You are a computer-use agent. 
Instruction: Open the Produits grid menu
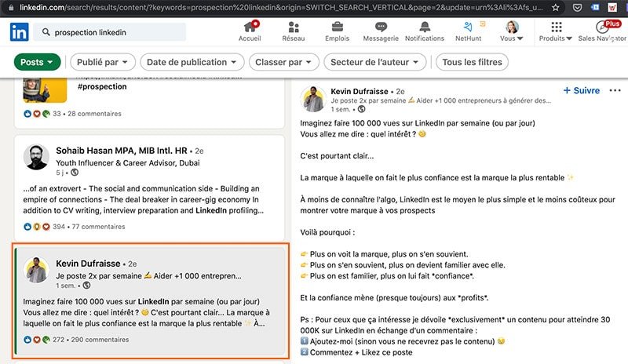556,27
